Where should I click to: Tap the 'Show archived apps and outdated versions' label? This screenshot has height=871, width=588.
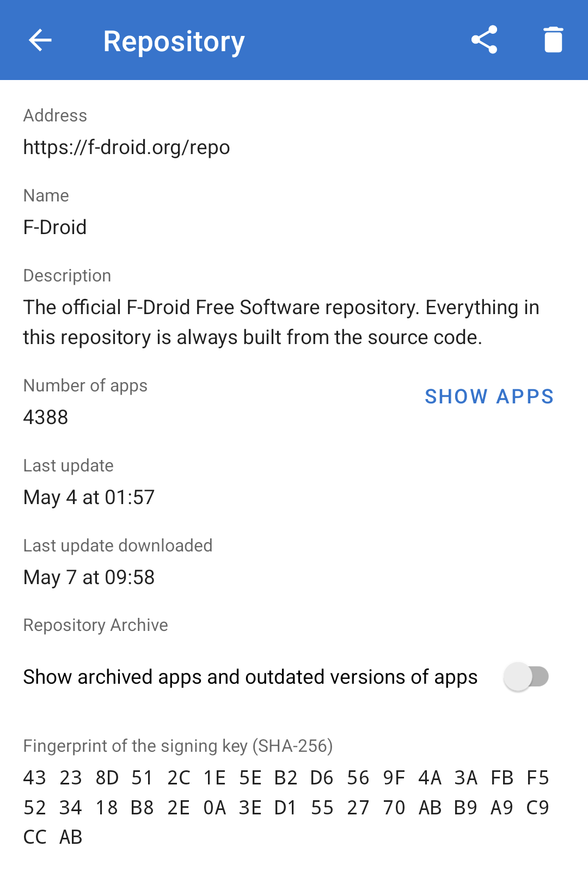coord(250,677)
